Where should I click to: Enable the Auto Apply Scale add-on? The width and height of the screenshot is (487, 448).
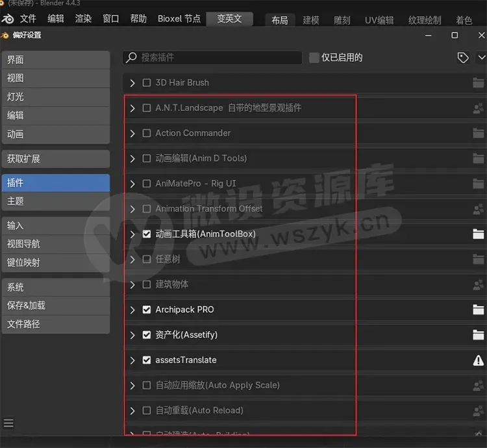146,386
